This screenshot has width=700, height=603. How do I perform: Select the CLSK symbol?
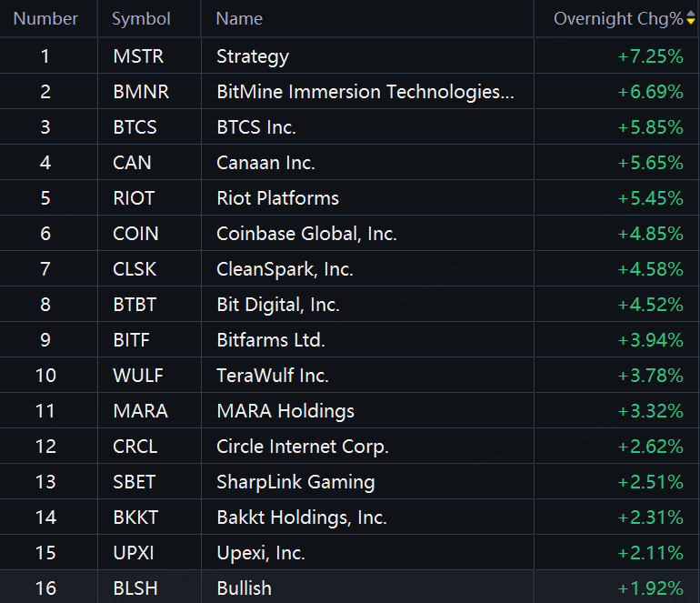point(135,269)
